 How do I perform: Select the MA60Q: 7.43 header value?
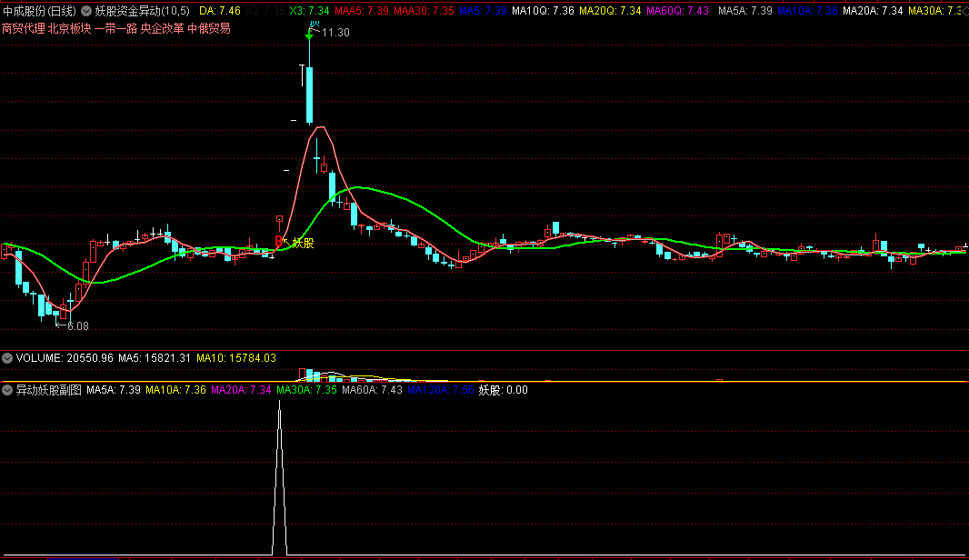pos(677,11)
